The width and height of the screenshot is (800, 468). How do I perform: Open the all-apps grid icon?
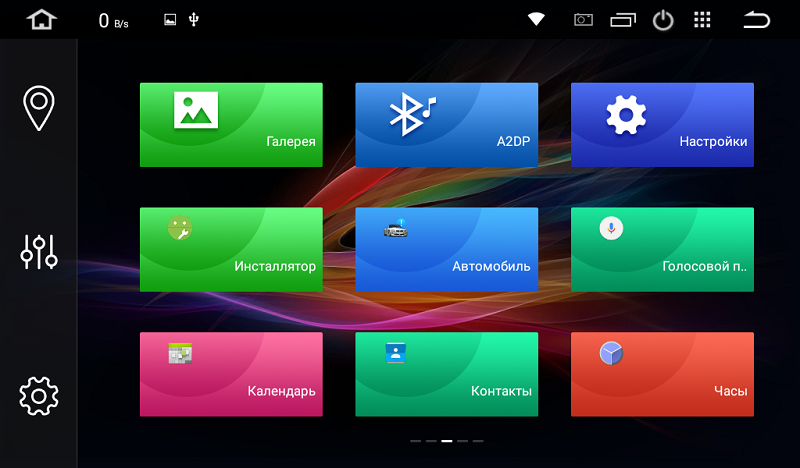(x=702, y=20)
